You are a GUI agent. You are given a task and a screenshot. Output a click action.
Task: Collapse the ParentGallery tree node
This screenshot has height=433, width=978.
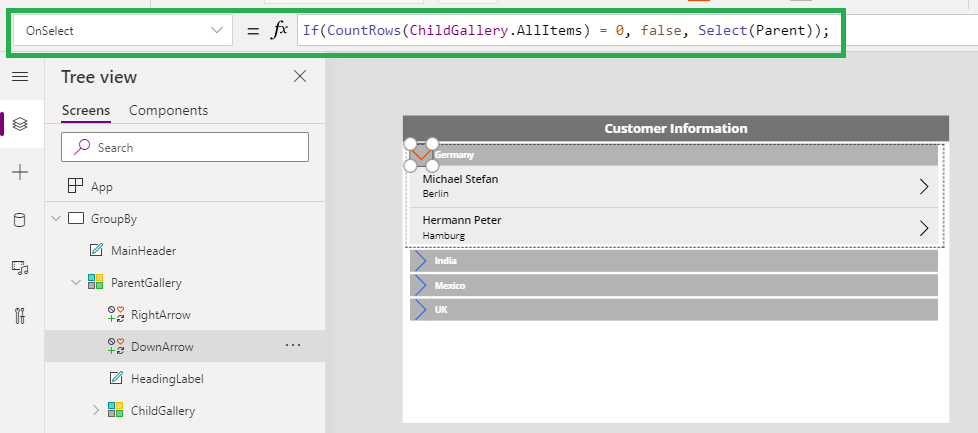point(76,283)
